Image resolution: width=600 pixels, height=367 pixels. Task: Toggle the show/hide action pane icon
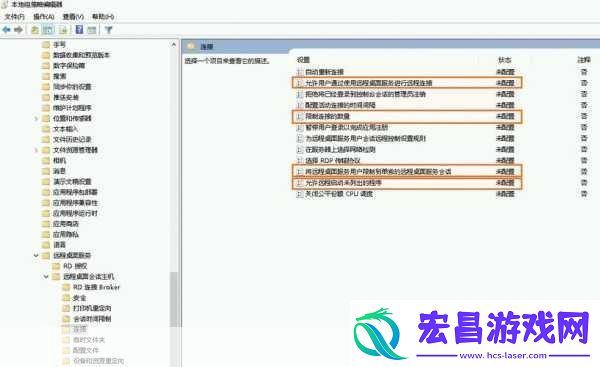pos(92,29)
